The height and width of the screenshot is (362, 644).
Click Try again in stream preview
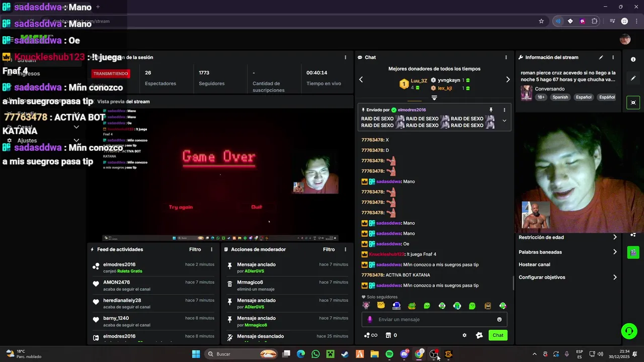(x=181, y=207)
